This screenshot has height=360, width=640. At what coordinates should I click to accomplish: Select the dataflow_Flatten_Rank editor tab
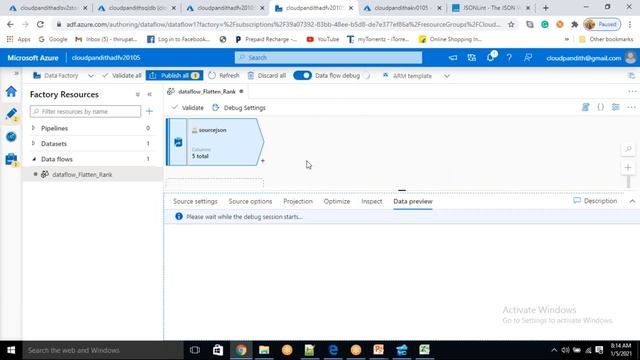coord(206,91)
